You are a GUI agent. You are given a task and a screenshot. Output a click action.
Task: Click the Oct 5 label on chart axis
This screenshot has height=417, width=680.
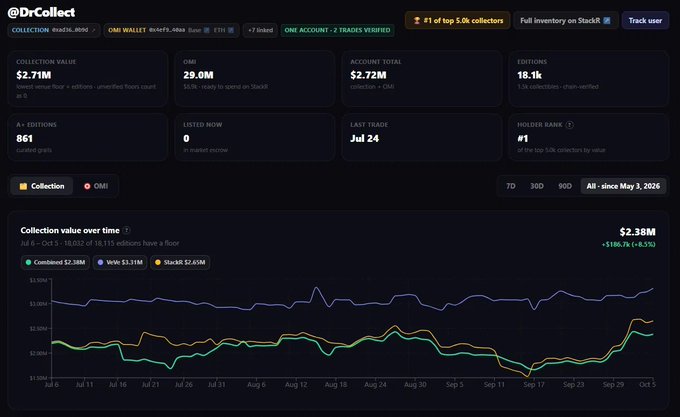pos(647,384)
